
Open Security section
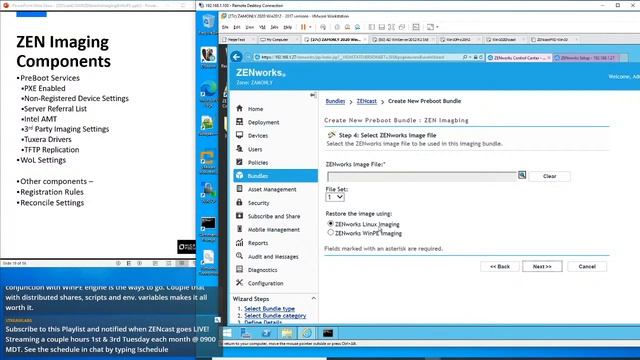(x=258, y=203)
